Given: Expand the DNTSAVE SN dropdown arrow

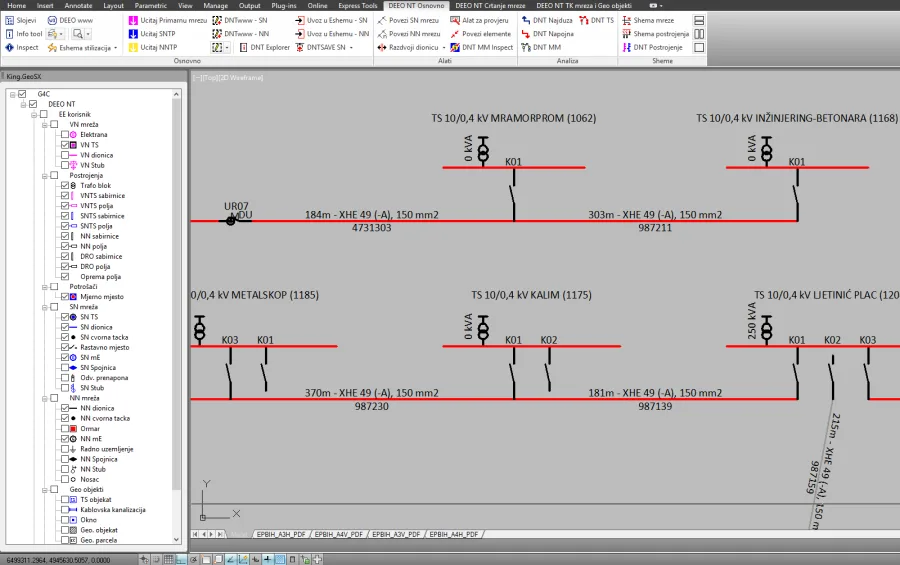Looking at the screenshot, I should tap(351, 47).
